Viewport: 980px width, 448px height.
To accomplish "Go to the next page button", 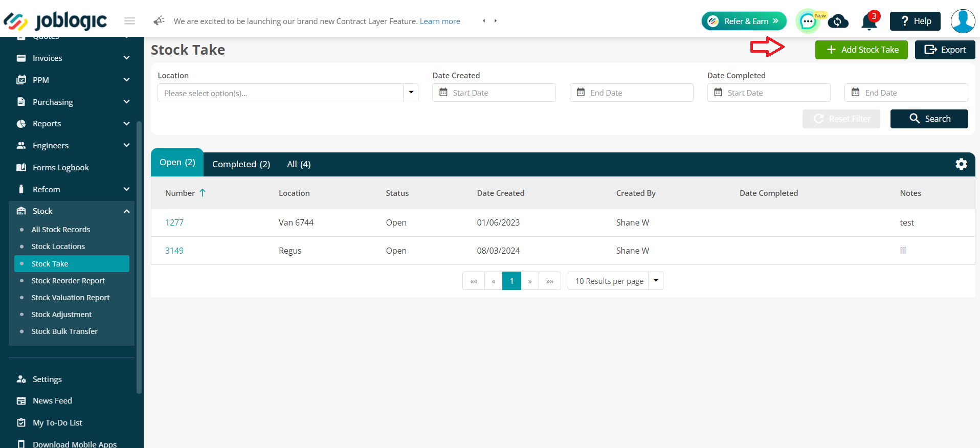I will coord(530,281).
